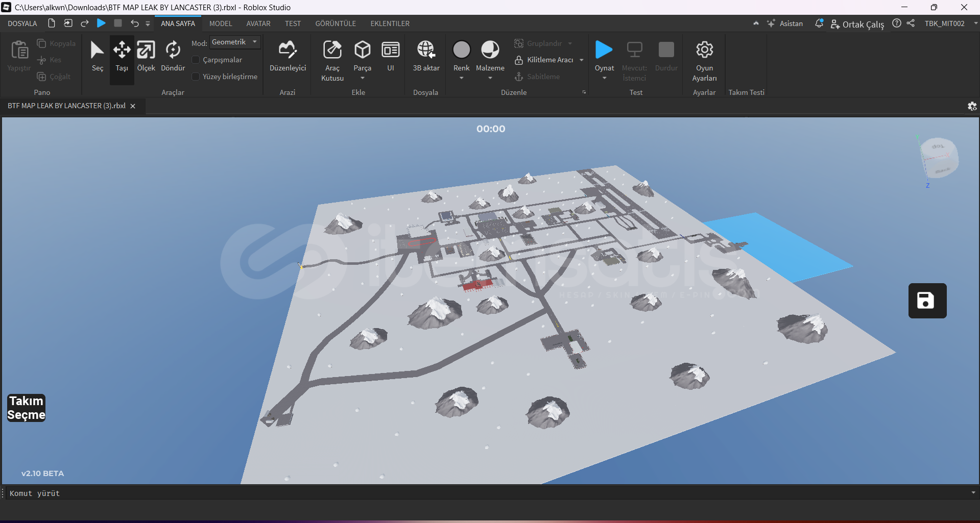Image resolution: width=980 pixels, height=523 pixels.
Task: Toggle the Çarpışmalar checkbox
Action: (195, 60)
